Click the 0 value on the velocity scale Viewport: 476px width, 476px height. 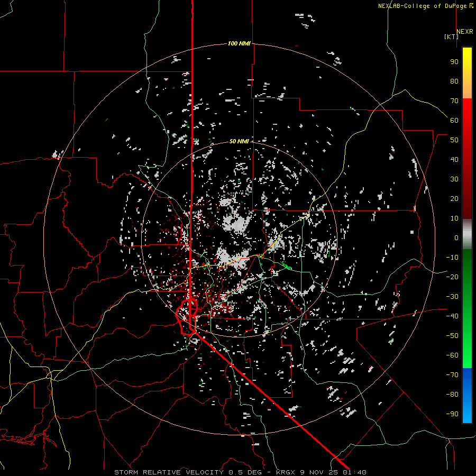[456, 238]
